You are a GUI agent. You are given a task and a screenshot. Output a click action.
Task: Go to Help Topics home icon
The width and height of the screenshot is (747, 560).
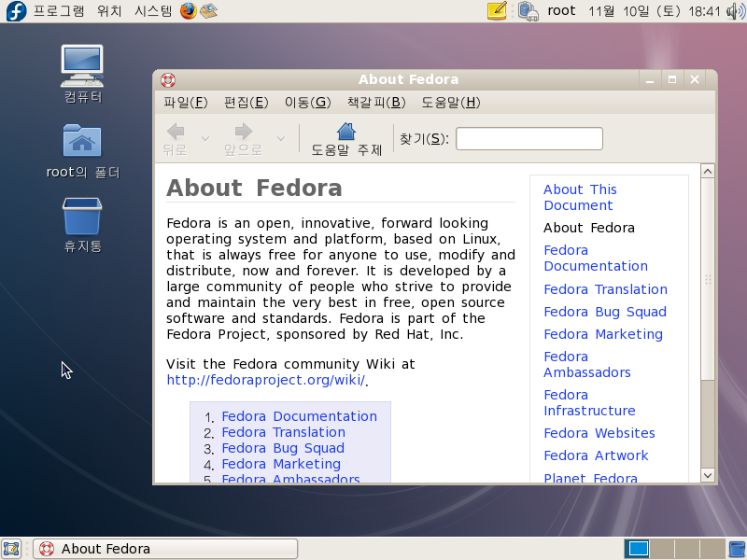click(346, 139)
